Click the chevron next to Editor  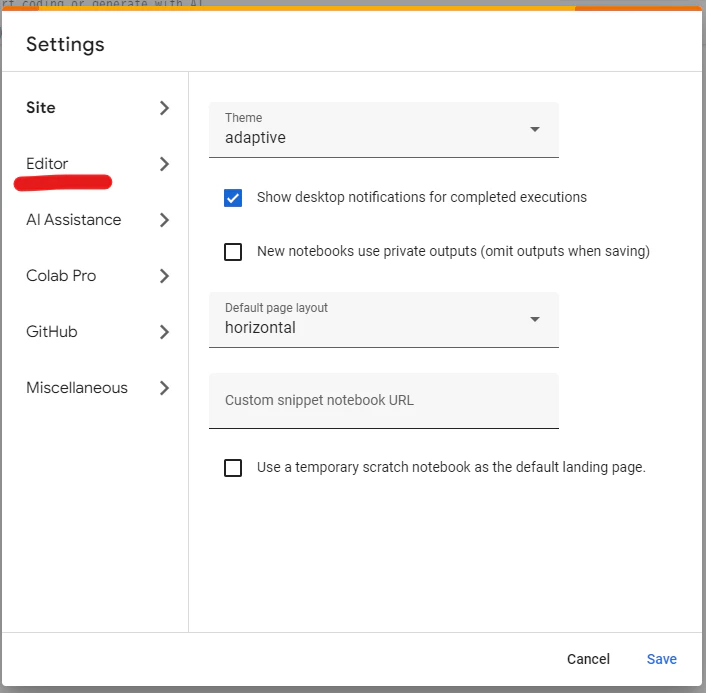coord(164,164)
